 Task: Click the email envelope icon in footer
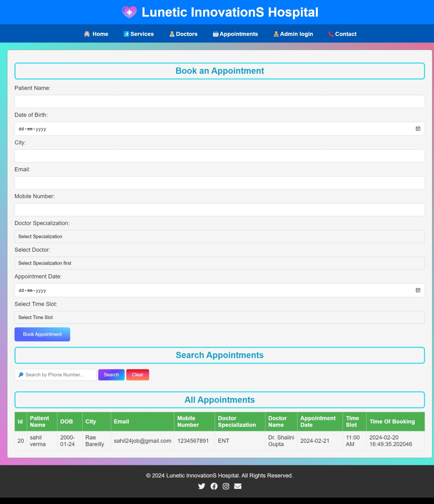[238, 486]
